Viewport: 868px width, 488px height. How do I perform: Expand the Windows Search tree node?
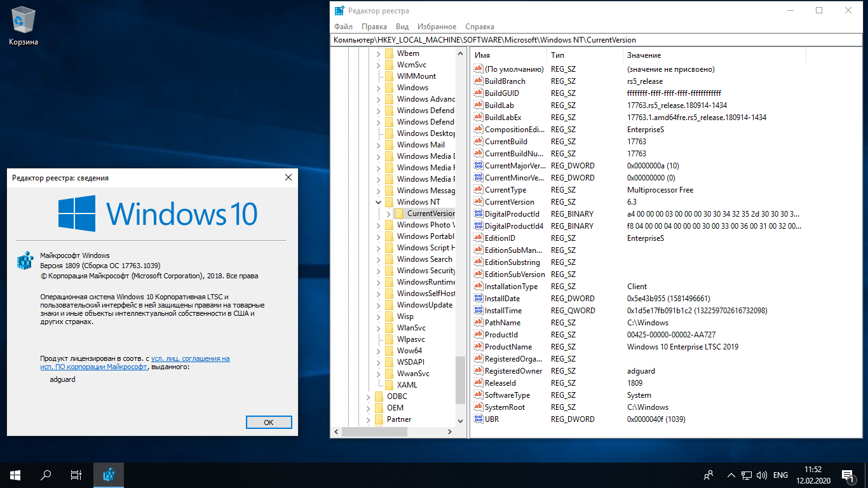(x=378, y=259)
